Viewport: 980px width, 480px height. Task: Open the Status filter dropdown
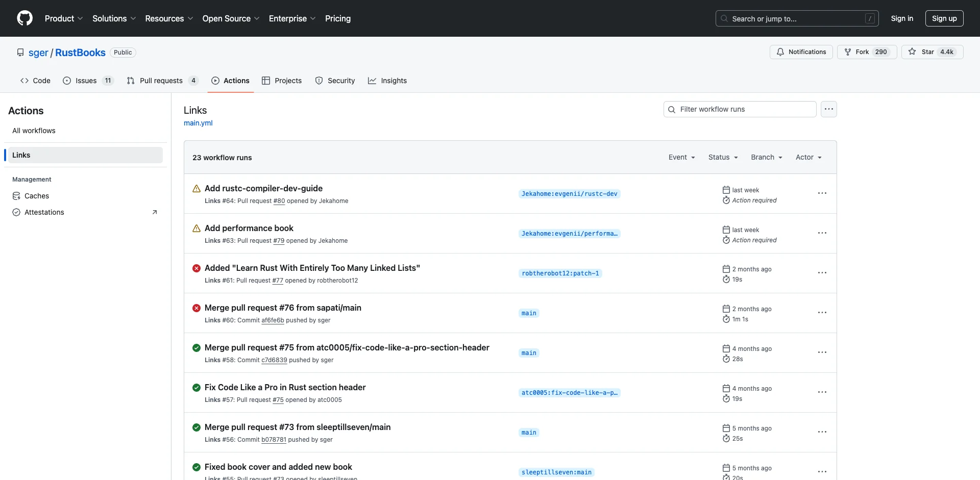(723, 157)
